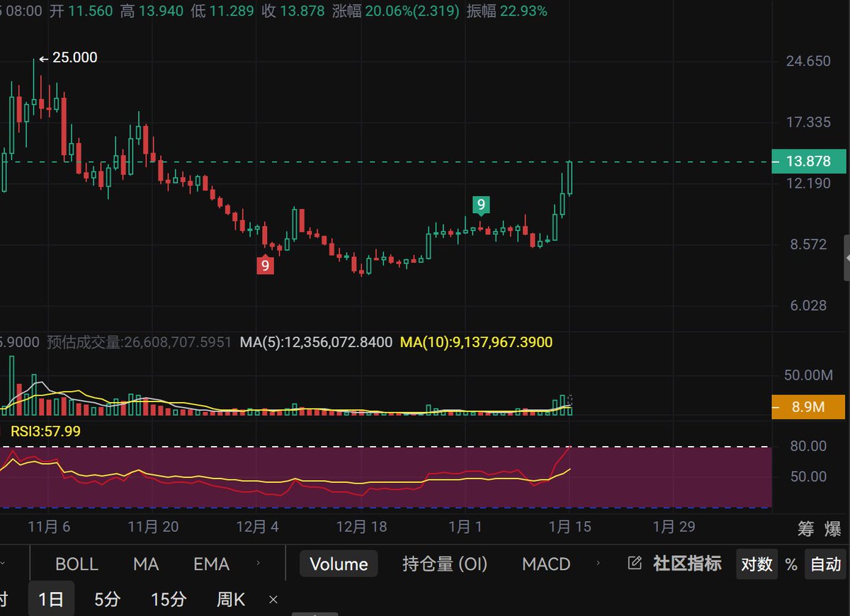Select the 持仓量 (OI) indicator
Viewport: 850px width, 616px height.
coord(445,564)
